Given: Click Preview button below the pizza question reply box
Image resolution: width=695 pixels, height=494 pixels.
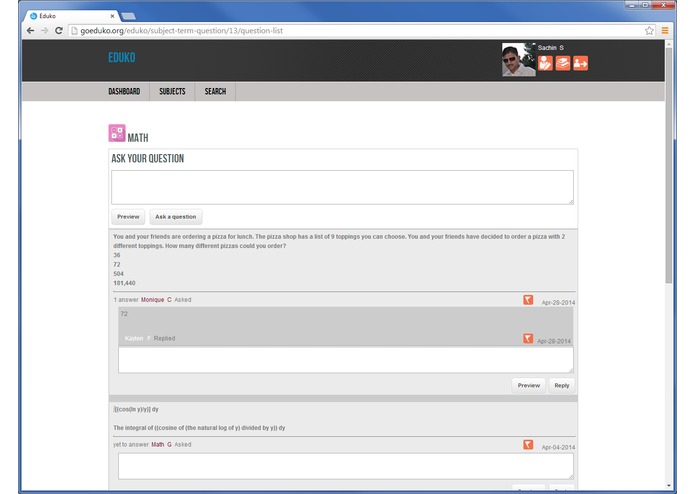Looking at the screenshot, I should click(x=529, y=385).
